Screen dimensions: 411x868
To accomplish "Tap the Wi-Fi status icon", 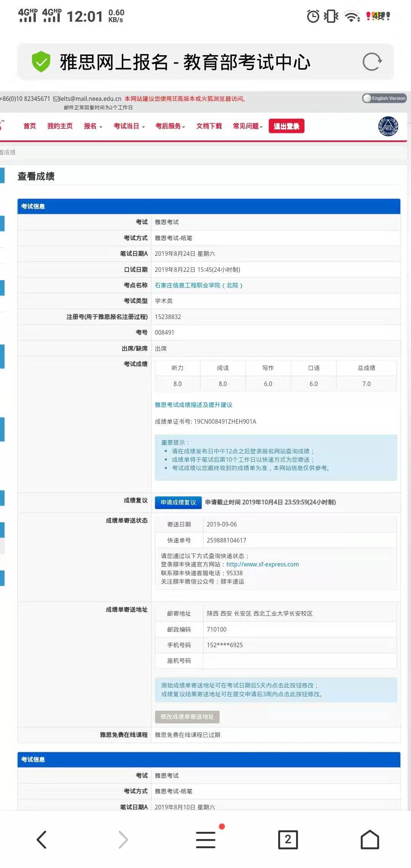I will [352, 16].
